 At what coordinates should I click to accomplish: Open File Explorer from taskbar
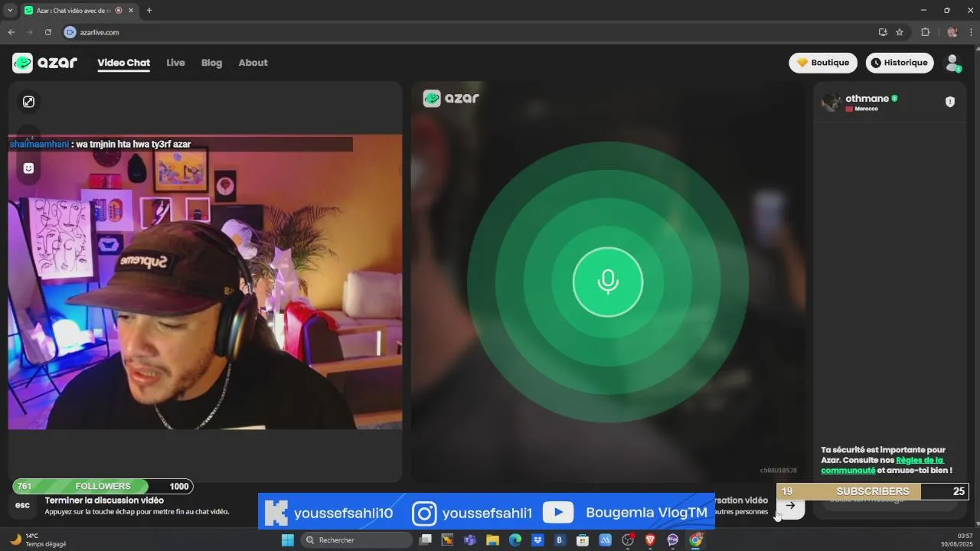492,540
